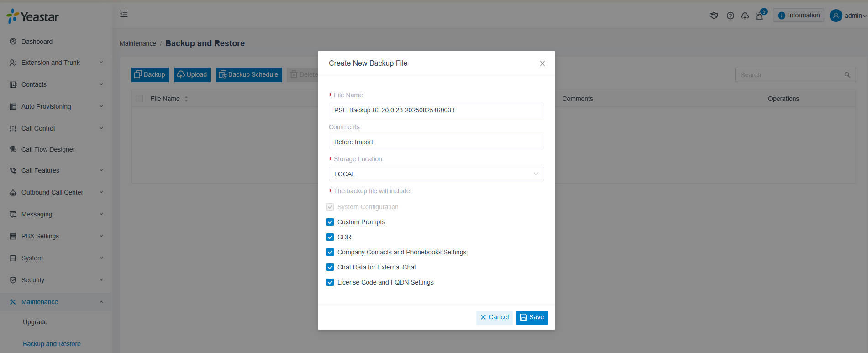868x353 pixels.
Task: Open the notifications bag icon with badge
Action: (759, 16)
